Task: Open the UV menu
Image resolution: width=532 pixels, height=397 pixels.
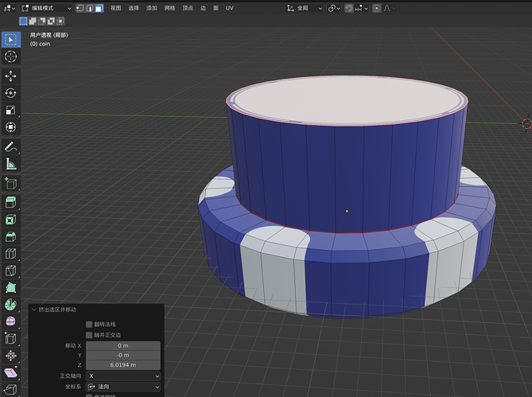Action: click(x=229, y=8)
